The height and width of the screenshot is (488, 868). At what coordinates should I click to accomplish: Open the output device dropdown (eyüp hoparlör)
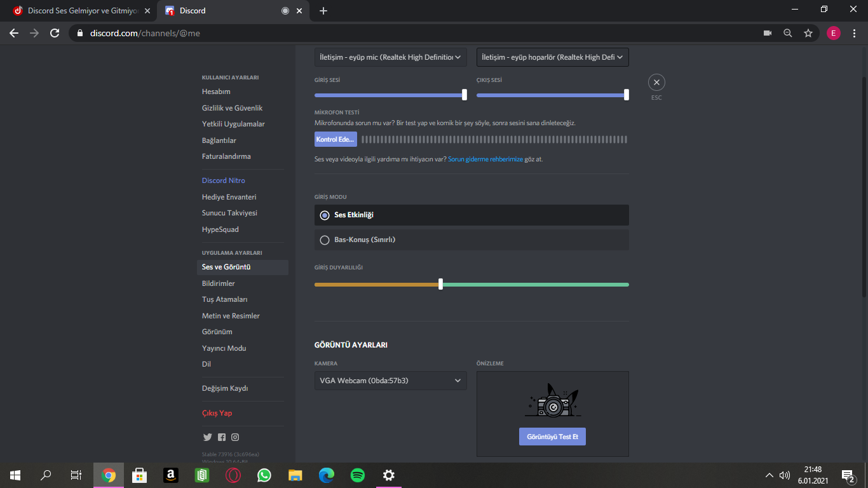(553, 57)
